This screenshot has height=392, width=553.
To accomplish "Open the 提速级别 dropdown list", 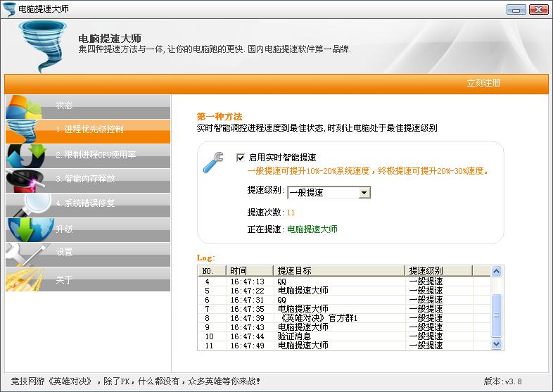I will coord(364,192).
